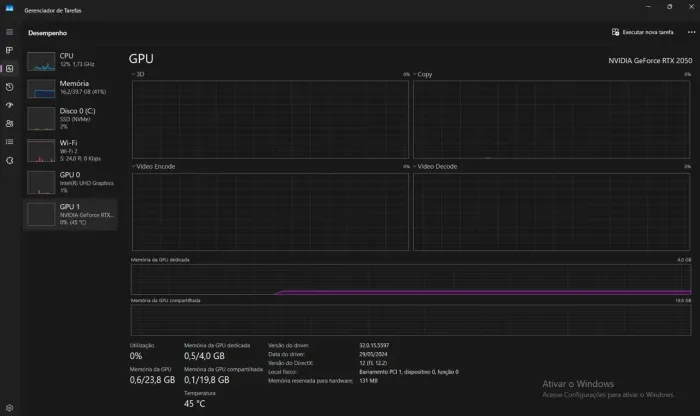Click the Utilização 0% value

pyautogui.click(x=136, y=356)
